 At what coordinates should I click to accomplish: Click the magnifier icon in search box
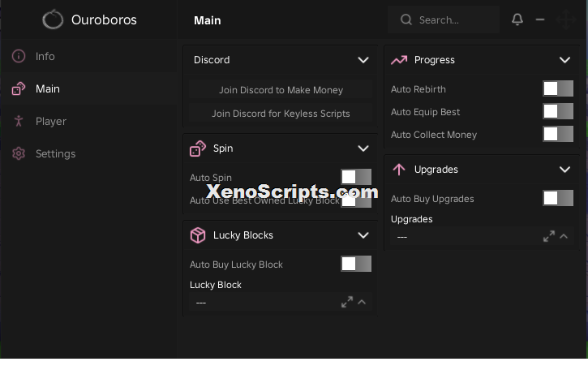point(406,19)
